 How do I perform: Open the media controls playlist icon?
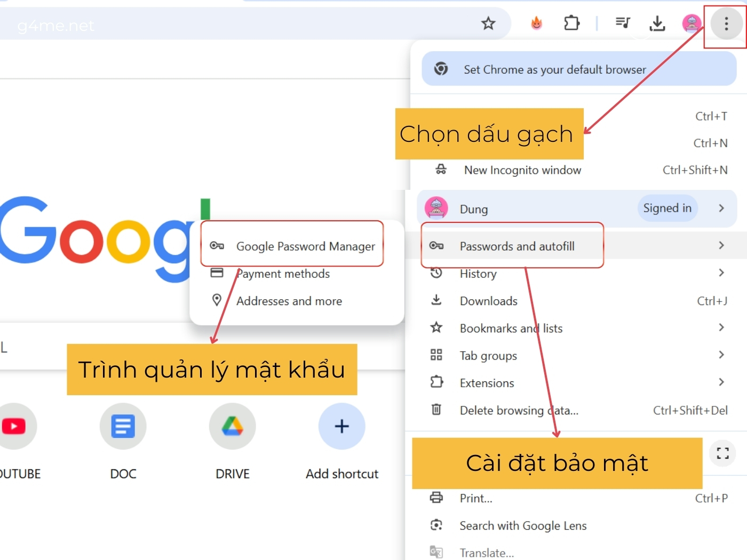[x=623, y=23]
